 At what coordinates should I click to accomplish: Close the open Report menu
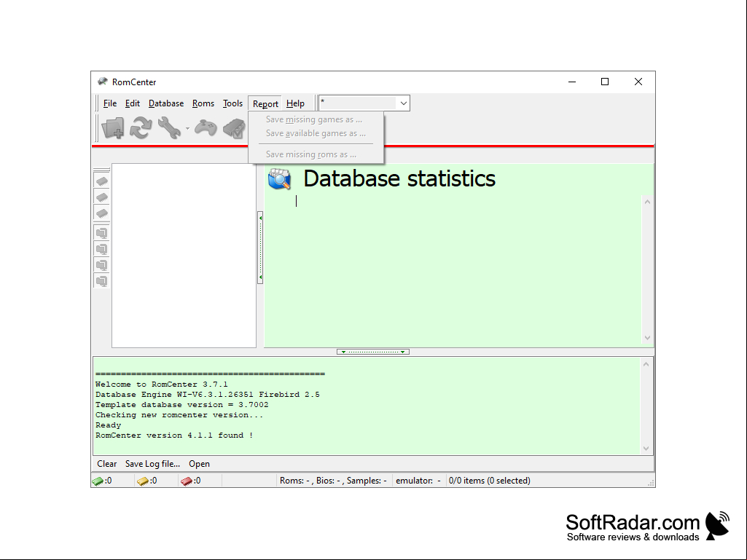coord(265,104)
